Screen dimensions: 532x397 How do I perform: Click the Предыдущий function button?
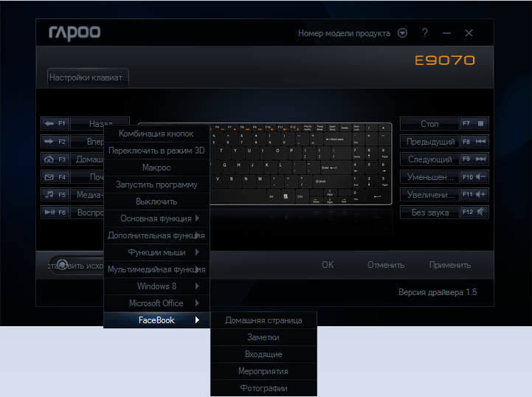(x=429, y=142)
